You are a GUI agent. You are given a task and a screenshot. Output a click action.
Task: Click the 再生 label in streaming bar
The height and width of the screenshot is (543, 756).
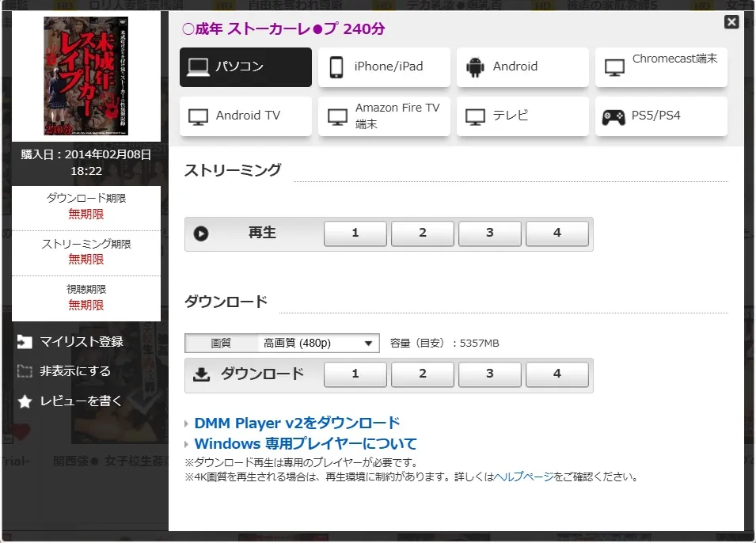point(262,233)
